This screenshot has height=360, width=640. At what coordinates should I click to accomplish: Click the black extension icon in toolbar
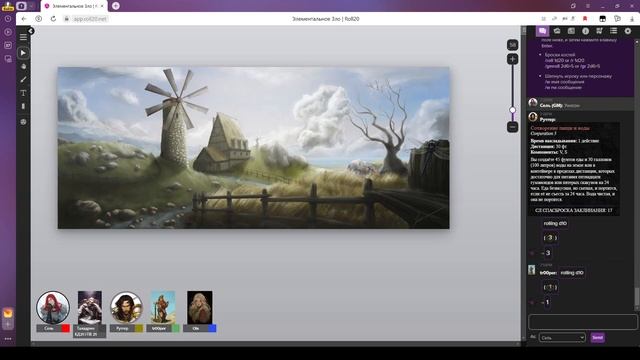coord(602,19)
